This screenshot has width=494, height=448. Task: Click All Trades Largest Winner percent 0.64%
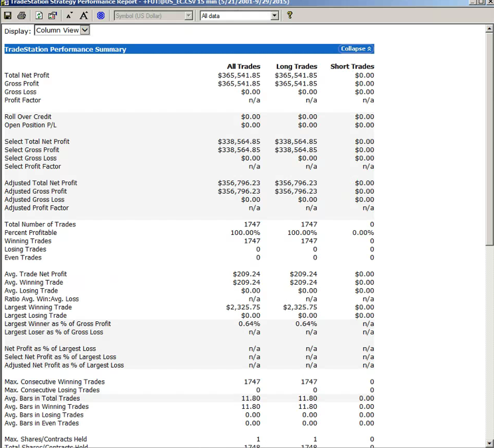(249, 324)
